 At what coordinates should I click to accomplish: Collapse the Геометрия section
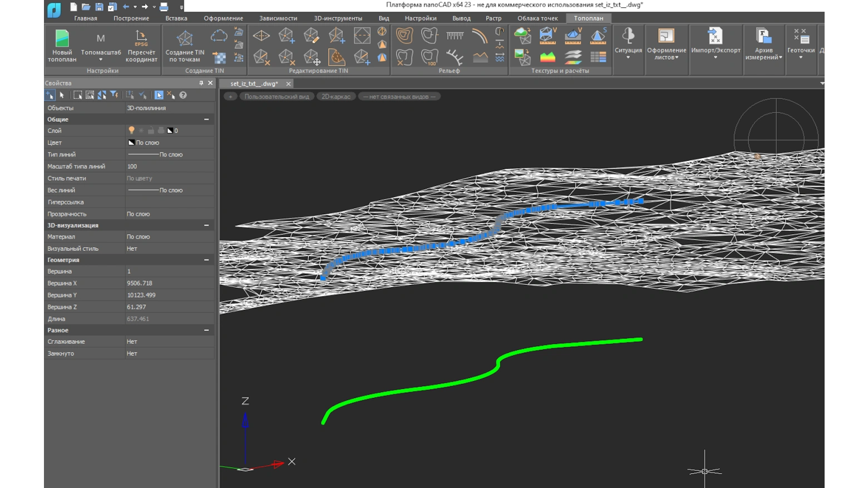206,260
